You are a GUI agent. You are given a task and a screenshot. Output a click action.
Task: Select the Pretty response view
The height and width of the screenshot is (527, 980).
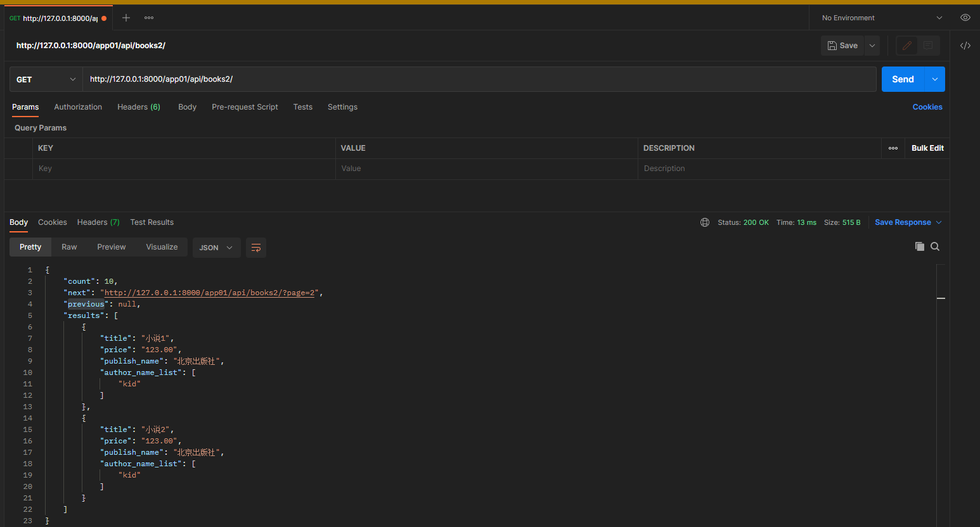point(30,247)
